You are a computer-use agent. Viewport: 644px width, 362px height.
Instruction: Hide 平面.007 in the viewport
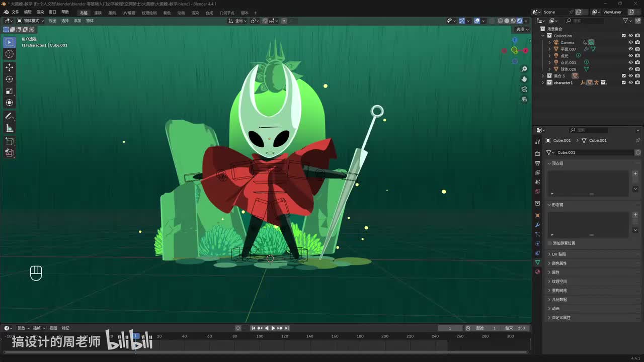pyautogui.click(x=630, y=49)
